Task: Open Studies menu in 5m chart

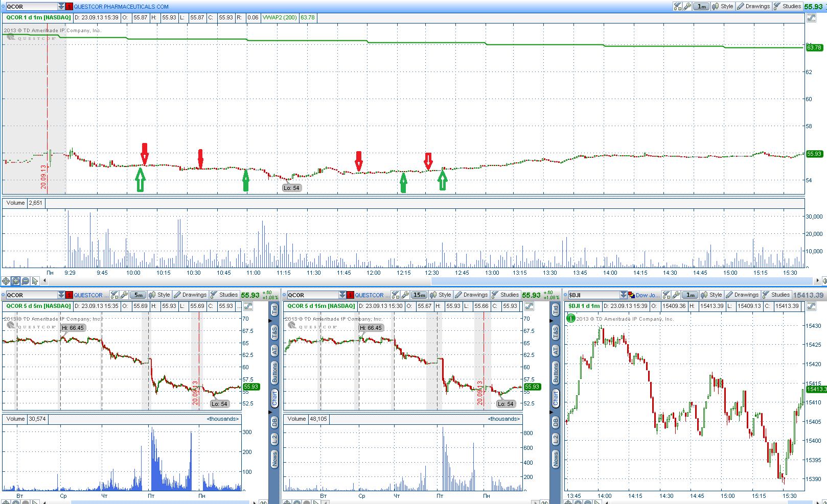Action: [224, 295]
